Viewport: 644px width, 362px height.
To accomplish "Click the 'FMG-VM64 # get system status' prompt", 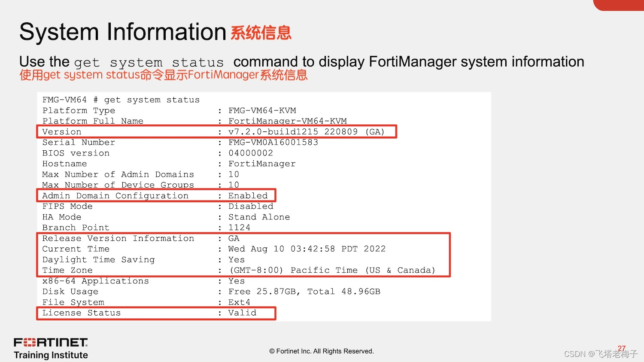I will (x=121, y=100).
